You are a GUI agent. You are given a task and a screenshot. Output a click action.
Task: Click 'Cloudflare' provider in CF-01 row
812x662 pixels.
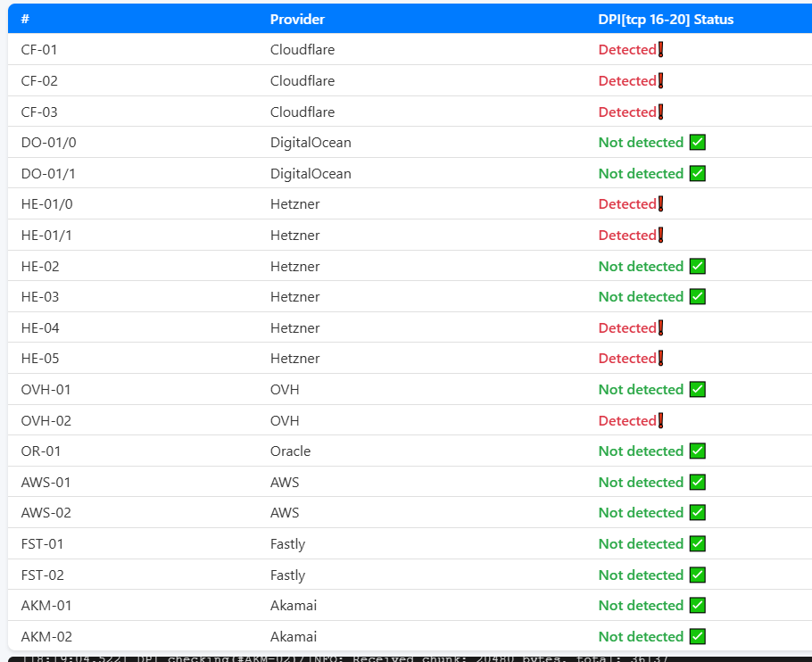[302, 50]
